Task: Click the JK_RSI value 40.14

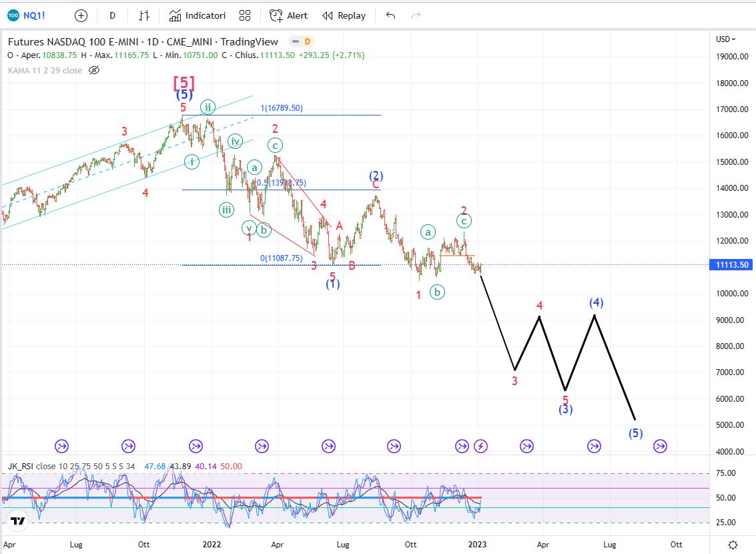Action: click(x=206, y=467)
